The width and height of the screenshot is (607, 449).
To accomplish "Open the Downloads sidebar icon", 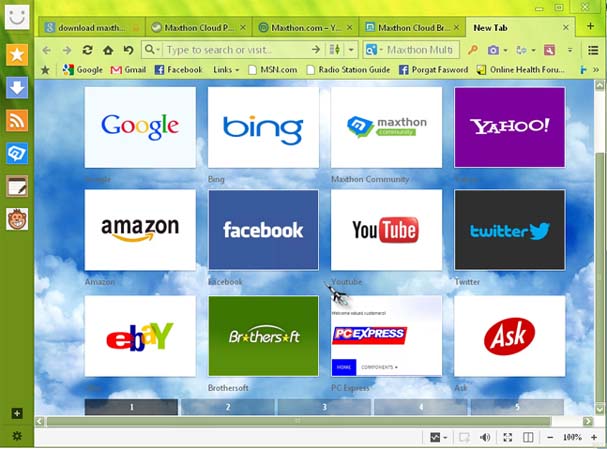I will tap(17, 88).
